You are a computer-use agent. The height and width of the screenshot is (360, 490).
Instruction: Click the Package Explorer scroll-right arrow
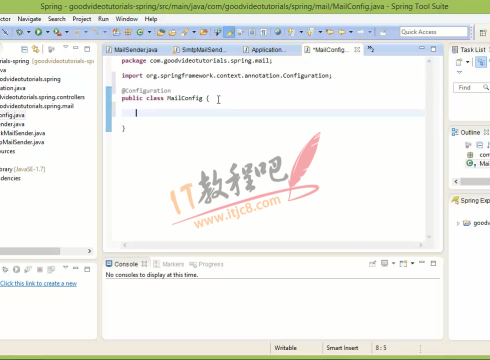tap(89, 251)
